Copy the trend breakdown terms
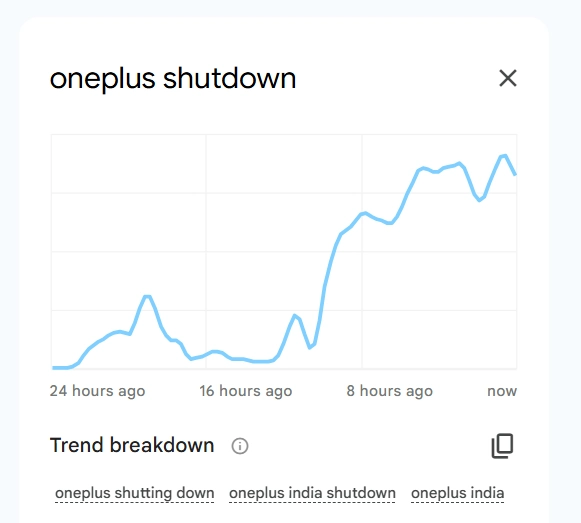The height and width of the screenshot is (523, 581). [x=502, y=446]
